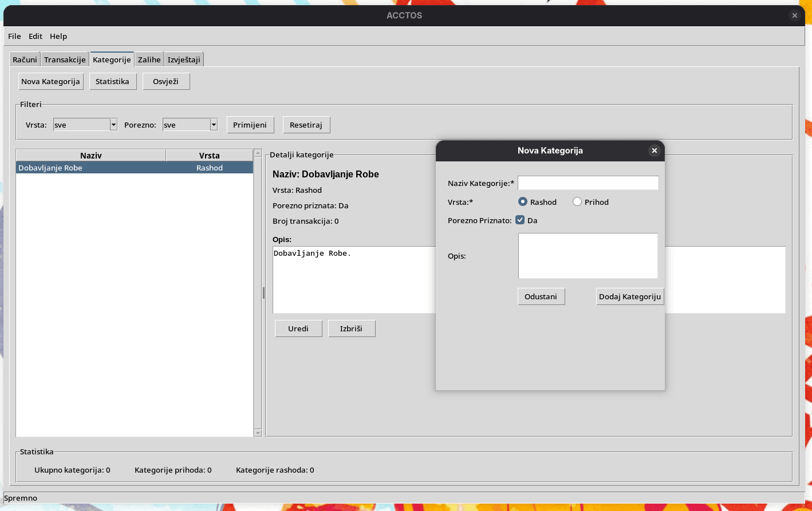This screenshot has width=812, height=511.
Task: Close the Nova Kategorija dialog
Action: point(654,150)
